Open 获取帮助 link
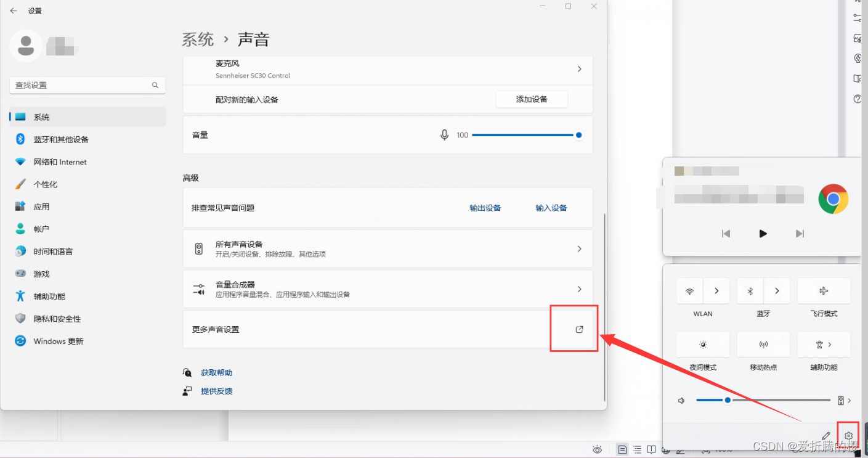The height and width of the screenshot is (458, 868). point(217,373)
